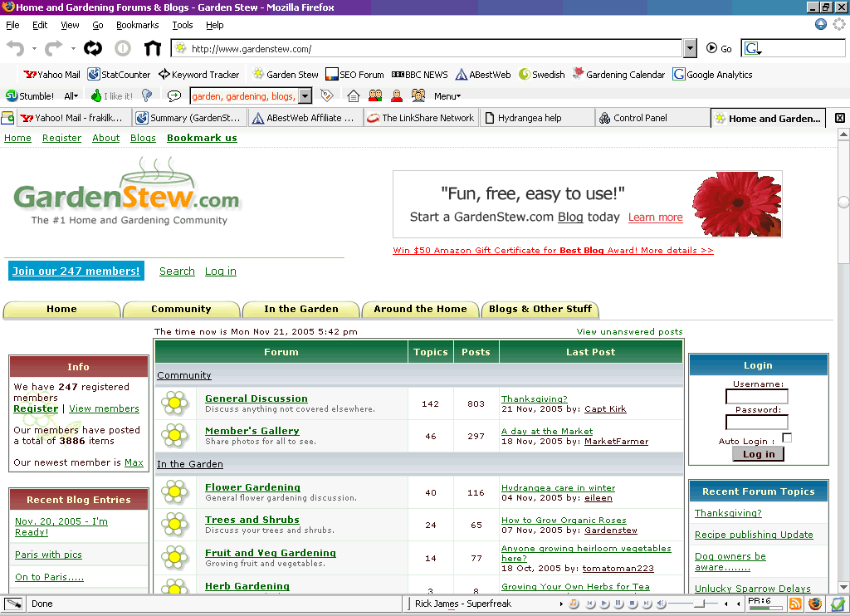
Task: Open the StumbleUpon Menu dropdown
Action: pos(447,96)
